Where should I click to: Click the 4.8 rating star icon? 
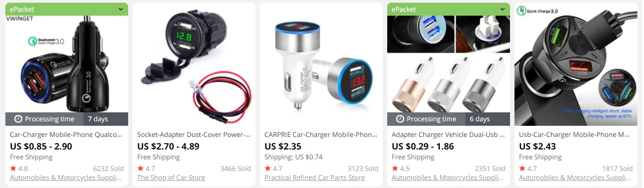(13, 168)
